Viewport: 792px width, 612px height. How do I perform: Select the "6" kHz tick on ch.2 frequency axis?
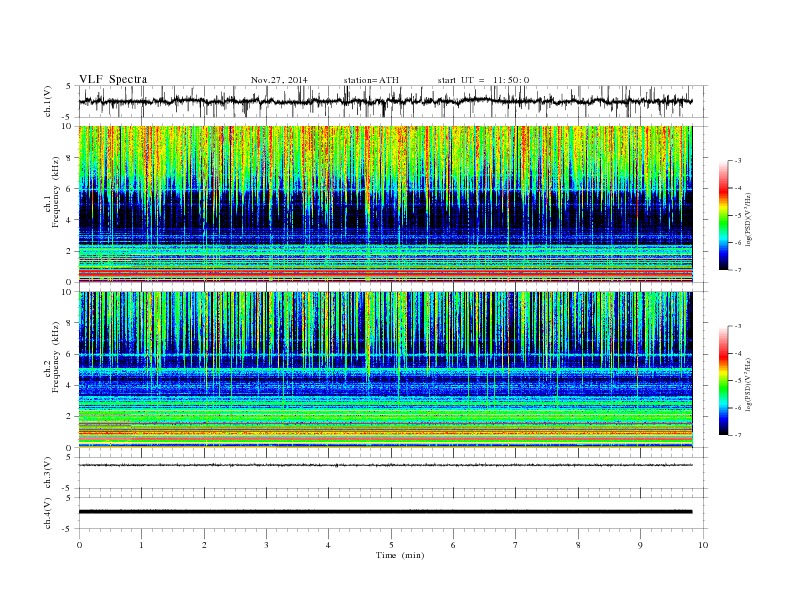point(69,354)
